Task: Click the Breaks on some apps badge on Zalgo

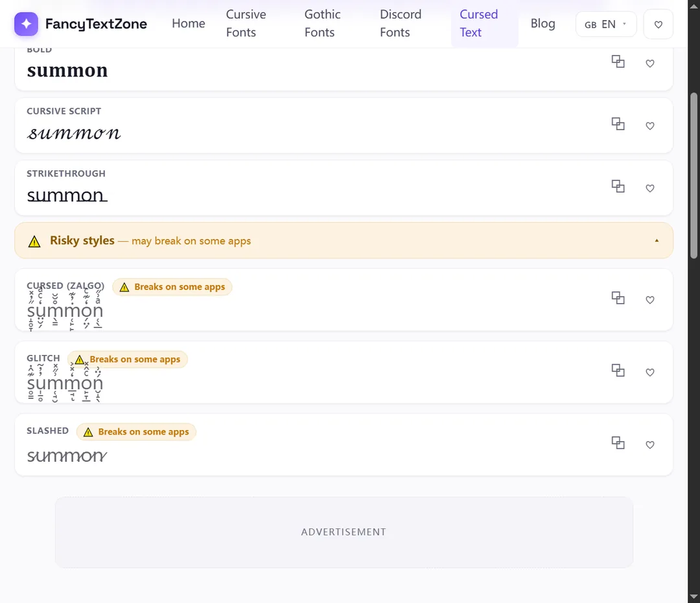Action: pos(172,287)
